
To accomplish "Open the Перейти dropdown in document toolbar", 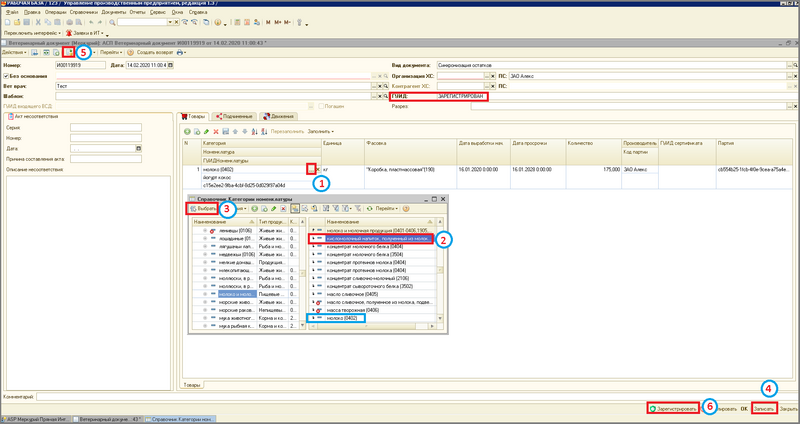I will tap(111, 52).
